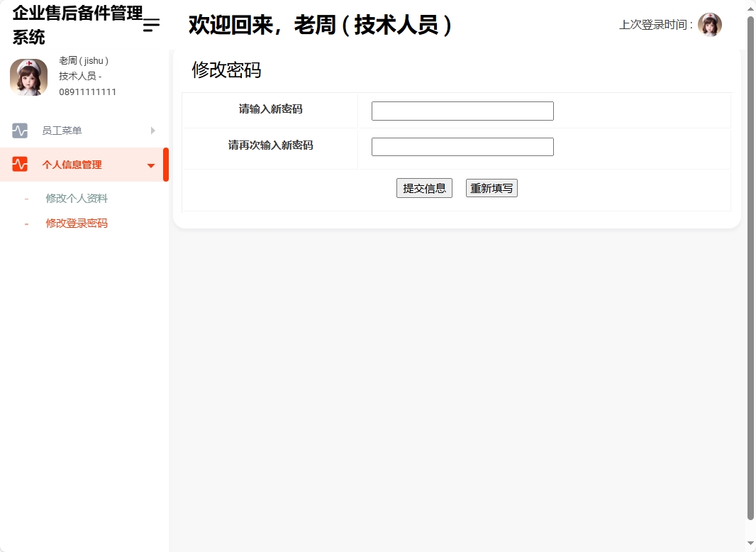
Task: Click the activity icon beside 员工菜单
Action: click(x=21, y=131)
